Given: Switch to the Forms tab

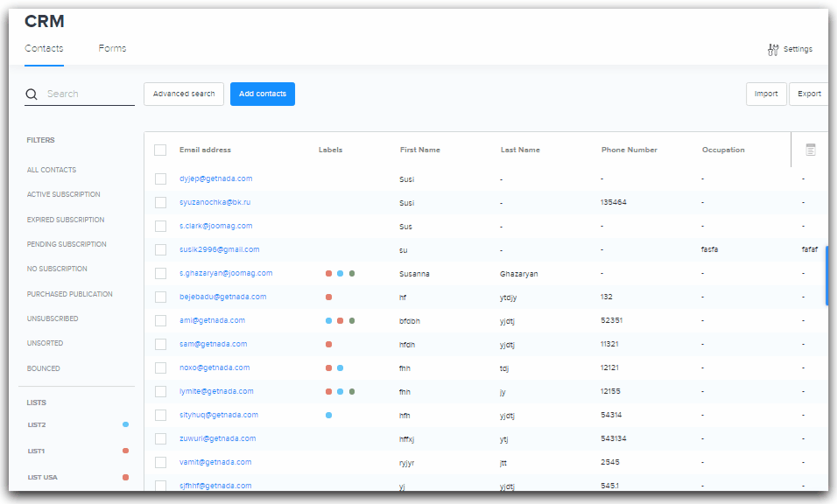Looking at the screenshot, I should point(112,48).
